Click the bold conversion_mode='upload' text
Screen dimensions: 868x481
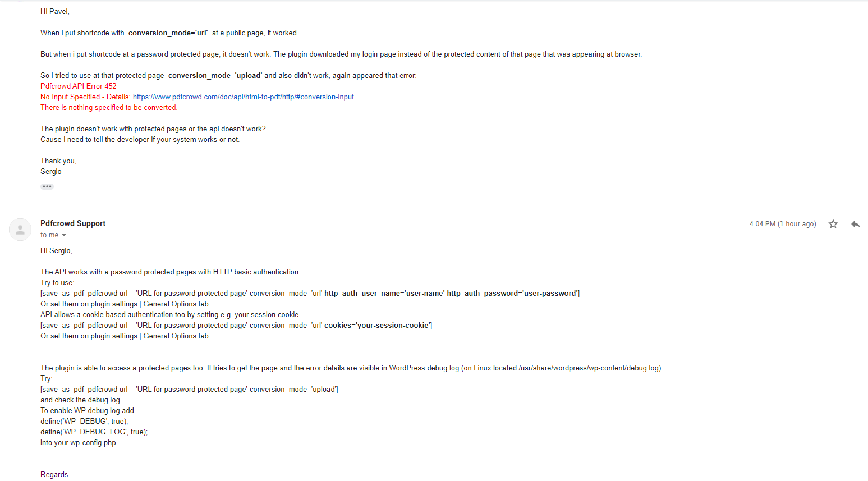coord(215,76)
